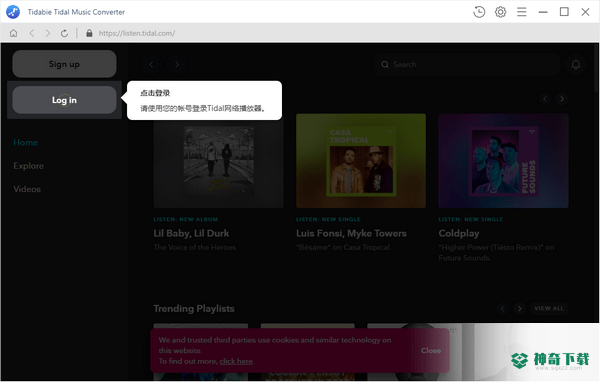Click 'Luis Fonsi, Myke Towers' title

pos(351,233)
